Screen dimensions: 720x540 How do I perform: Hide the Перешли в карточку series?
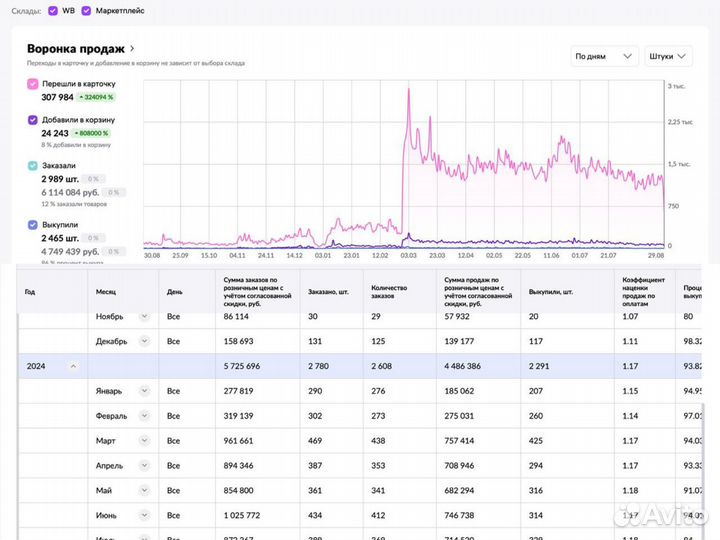click(x=33, y=84)
